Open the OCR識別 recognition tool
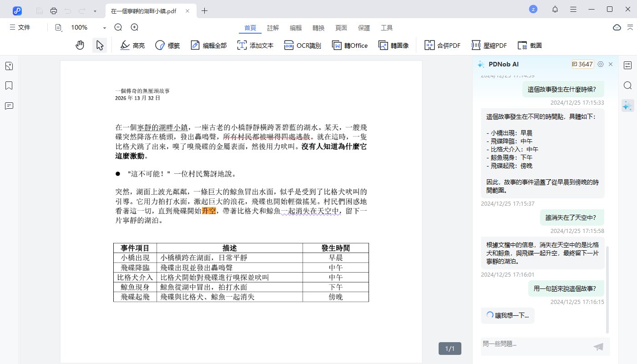 [302, 45]
